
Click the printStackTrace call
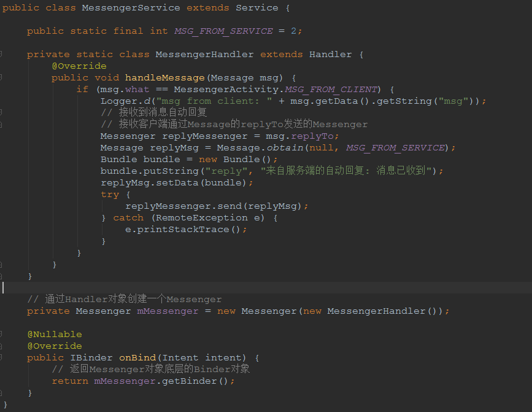[183, 230]
